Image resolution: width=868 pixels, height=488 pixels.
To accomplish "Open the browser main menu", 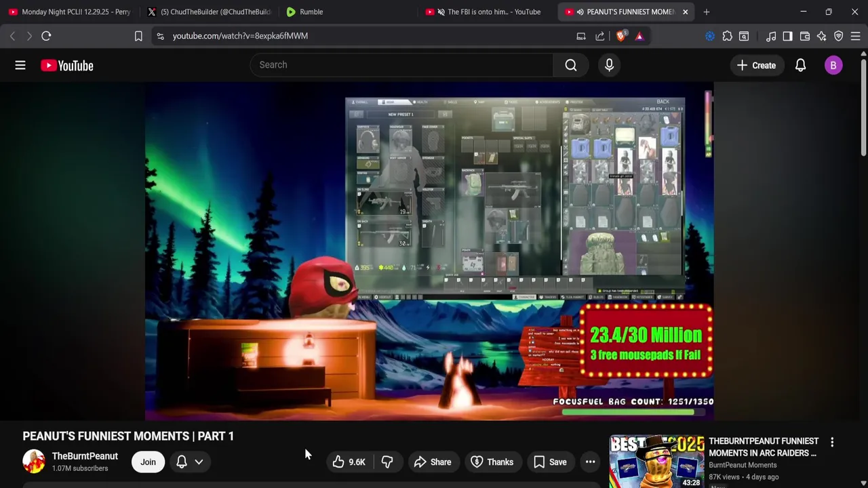I will point(856,36).
